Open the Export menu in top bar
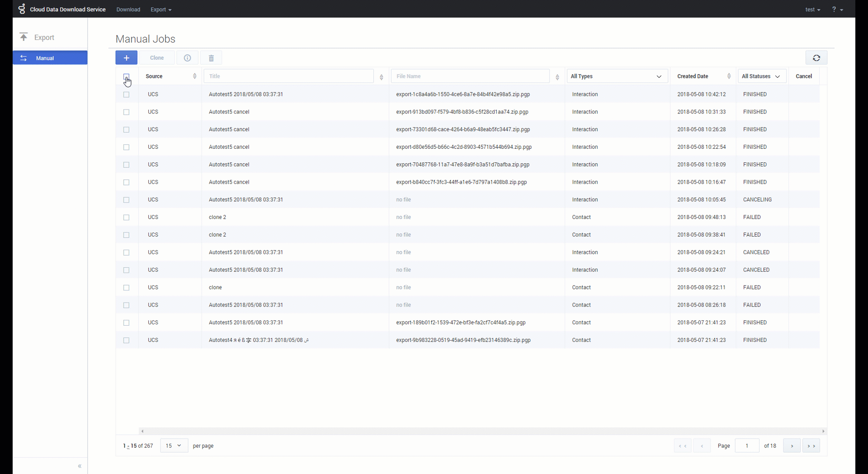 161,9
